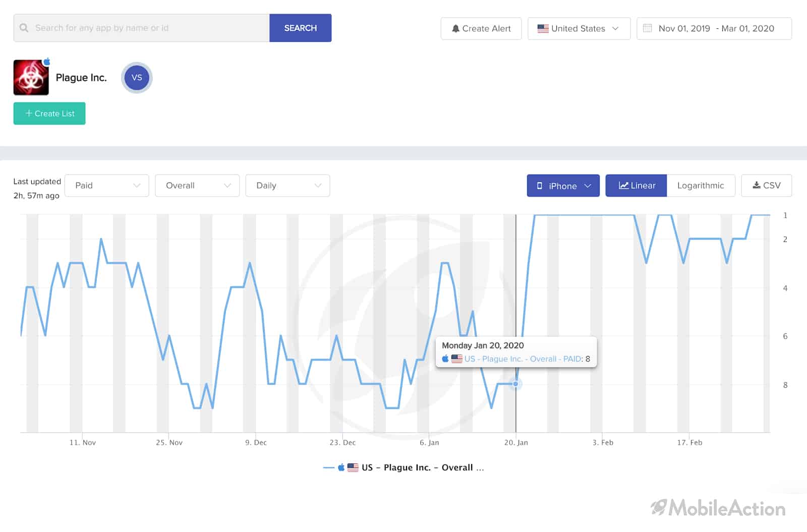Click the SEARCH button
The image size is (807, 532).
(301, 28)
